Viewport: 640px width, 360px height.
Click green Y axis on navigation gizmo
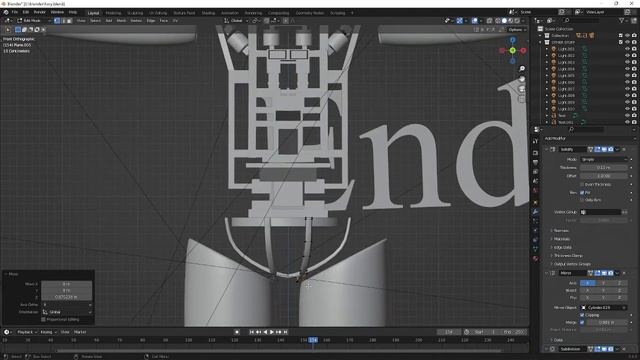(513, 50)
